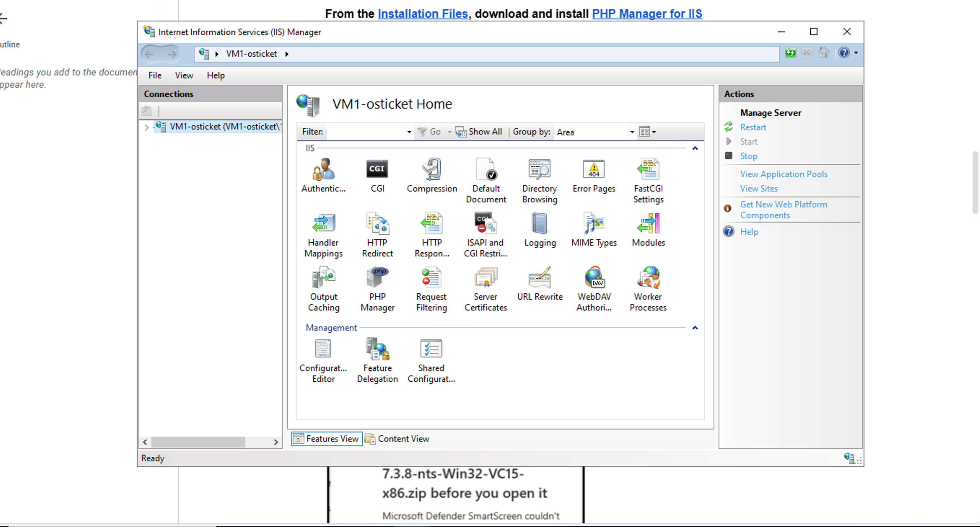This screenshot has width=980, height=527.
Task: Open the Handler Mappings icon
Action: 323,224
